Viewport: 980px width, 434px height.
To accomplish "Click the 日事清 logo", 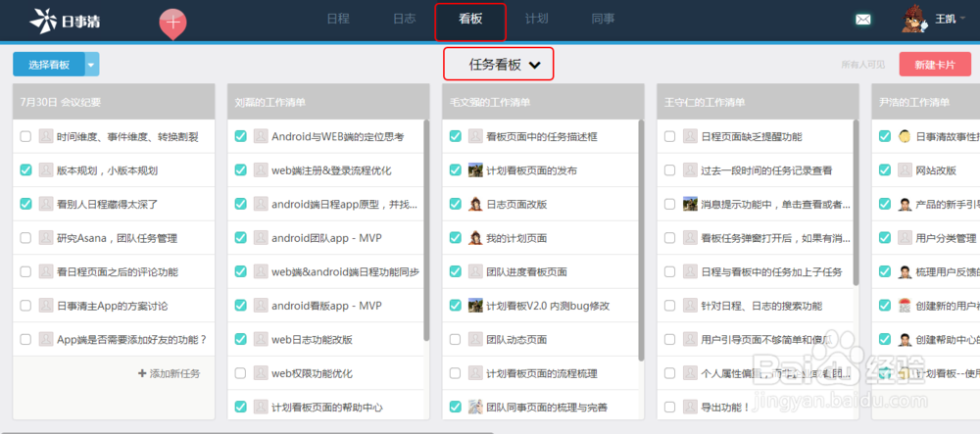I will pyautogui.click(x=65, y=21).
